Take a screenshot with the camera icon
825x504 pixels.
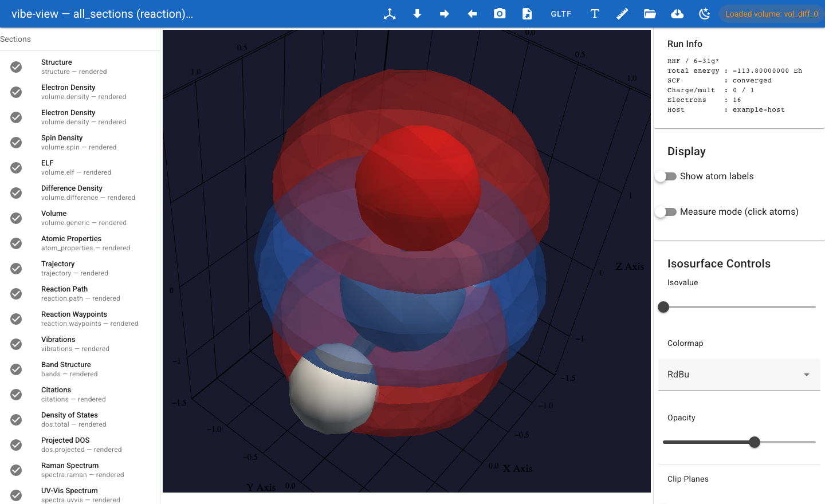500,14
